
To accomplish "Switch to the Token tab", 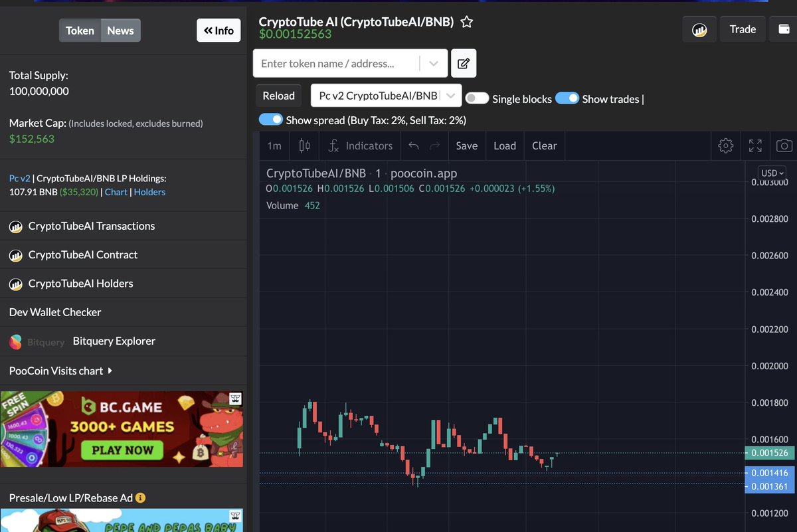I will 80,31.
